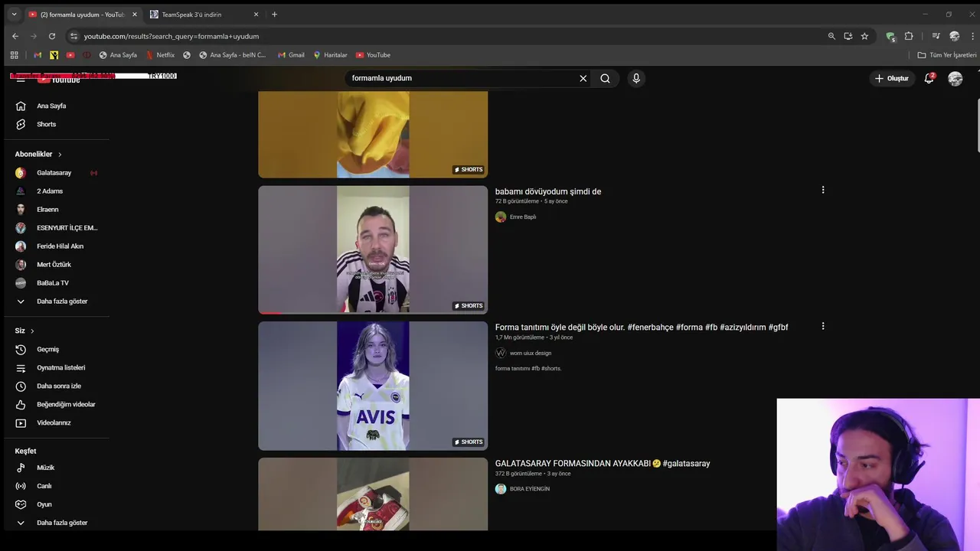Open Ana Sayfa in the YouTube sidebar
The width and height of the screenshot is (980, 551).
tap(51, 106)
